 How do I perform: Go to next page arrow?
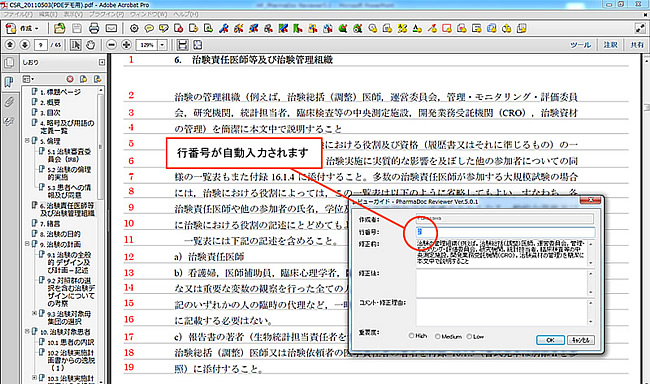point(24,44)
